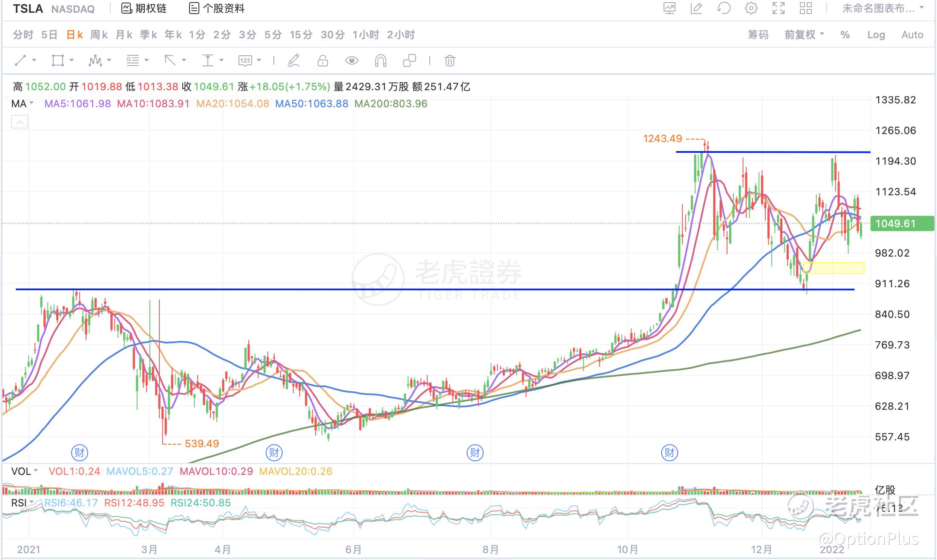Switch to 周k weekly candle tab
This screenshot has height=560, width=937.
[x=99, y=34]
